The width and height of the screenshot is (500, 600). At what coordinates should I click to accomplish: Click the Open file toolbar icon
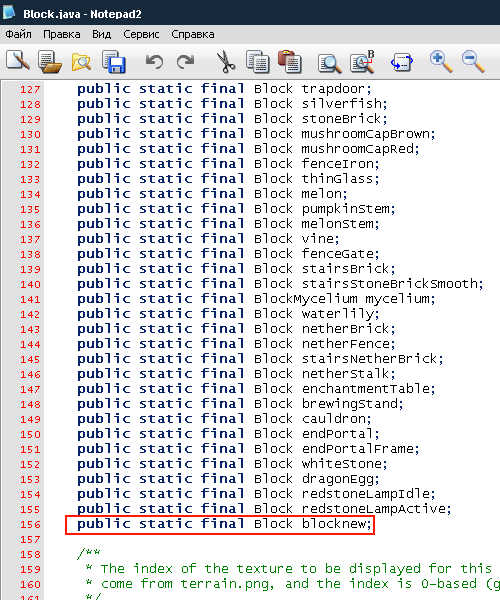tap(50, 61)
